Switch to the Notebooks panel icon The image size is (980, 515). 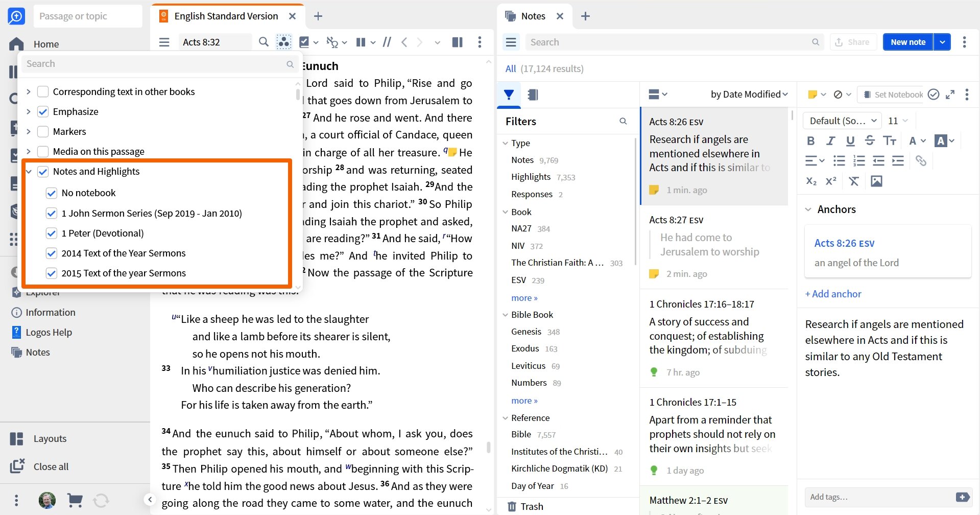click(x=532, y=95)
